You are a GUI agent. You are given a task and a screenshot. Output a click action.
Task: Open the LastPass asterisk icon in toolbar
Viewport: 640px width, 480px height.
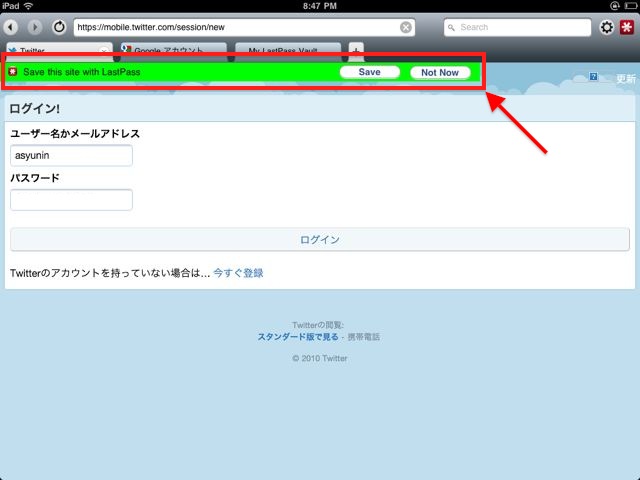[x=627, y=27]
